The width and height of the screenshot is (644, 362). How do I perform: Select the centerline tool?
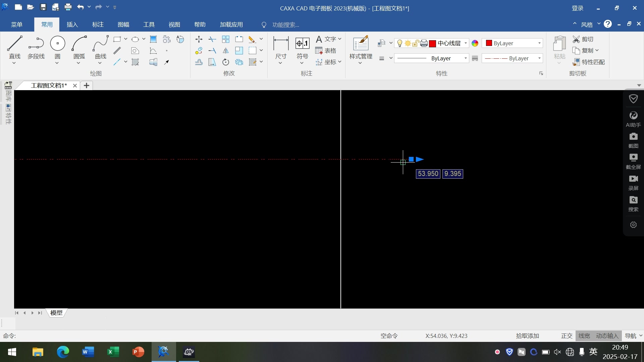(117, 62)
